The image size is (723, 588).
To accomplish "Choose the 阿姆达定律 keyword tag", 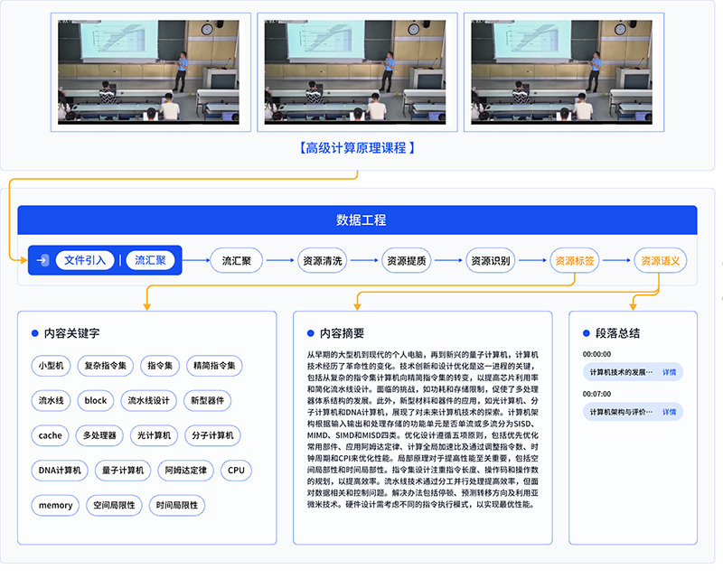I will pyautogui.click(x=185, y=471).
